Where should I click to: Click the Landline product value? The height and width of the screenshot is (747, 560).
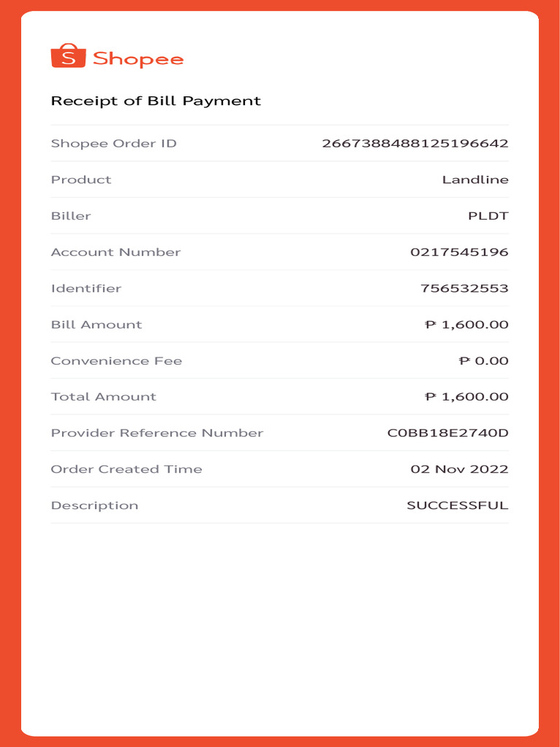click(475, 179)
